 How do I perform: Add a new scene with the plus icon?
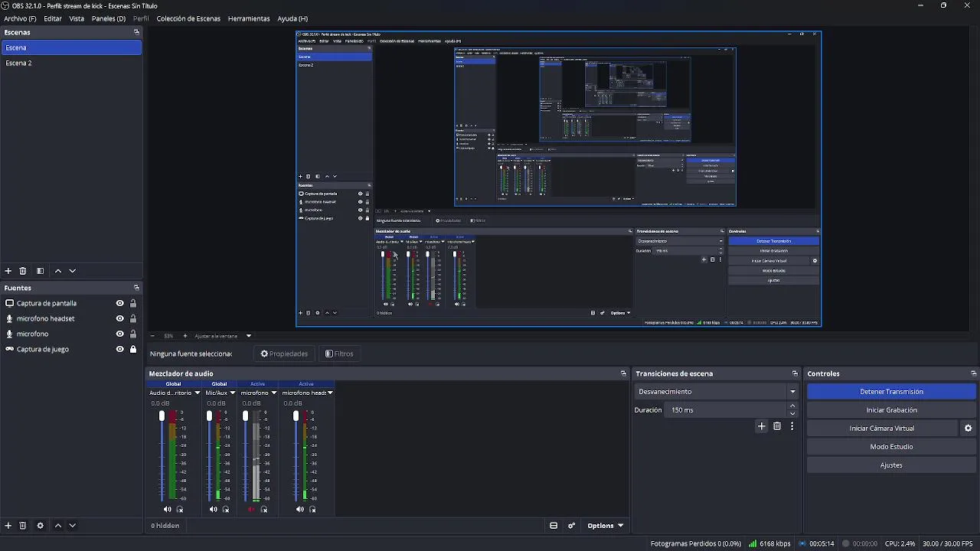click(8, 271)
